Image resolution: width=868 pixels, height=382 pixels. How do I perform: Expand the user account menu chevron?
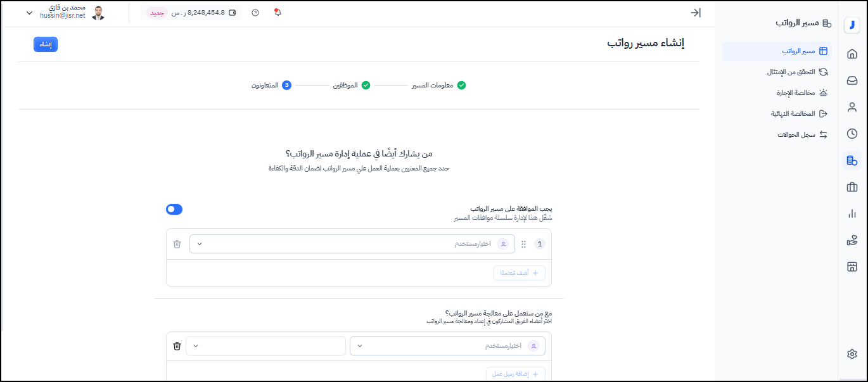click(29, 13)
